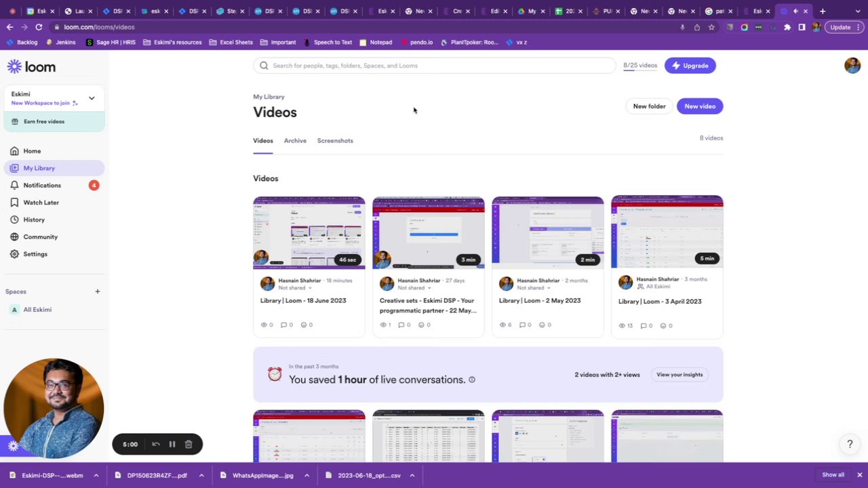Add a new Space with plus icon

click(97, 291)
